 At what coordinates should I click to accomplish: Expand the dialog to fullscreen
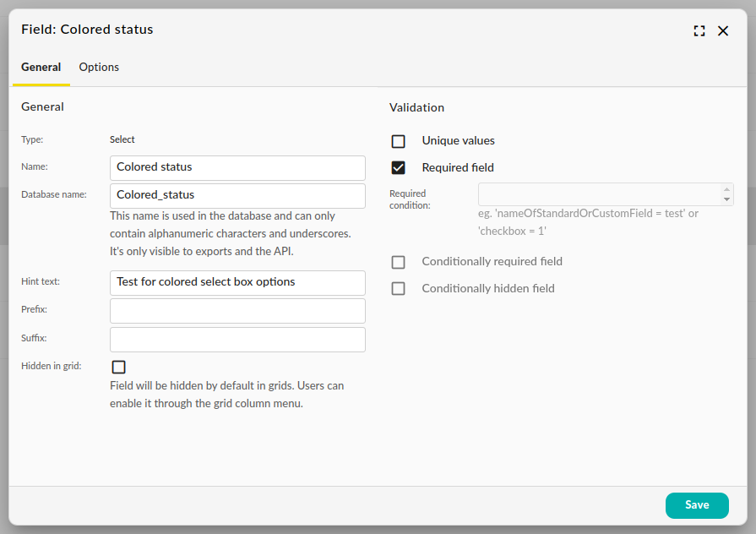(699, 30)
